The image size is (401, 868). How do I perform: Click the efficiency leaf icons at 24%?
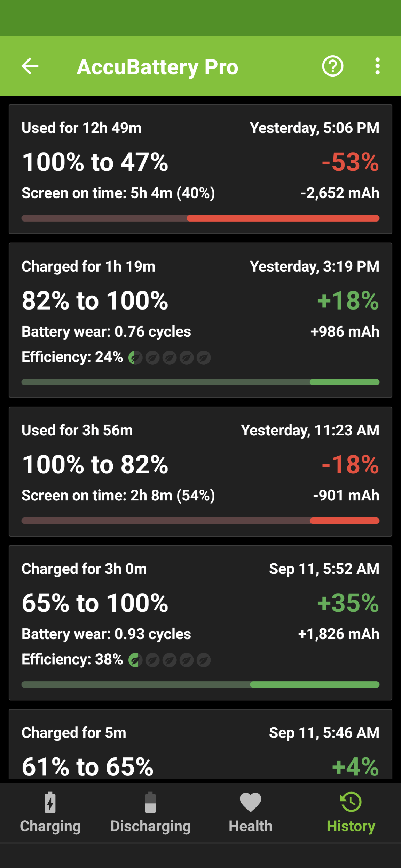[170, 357]
